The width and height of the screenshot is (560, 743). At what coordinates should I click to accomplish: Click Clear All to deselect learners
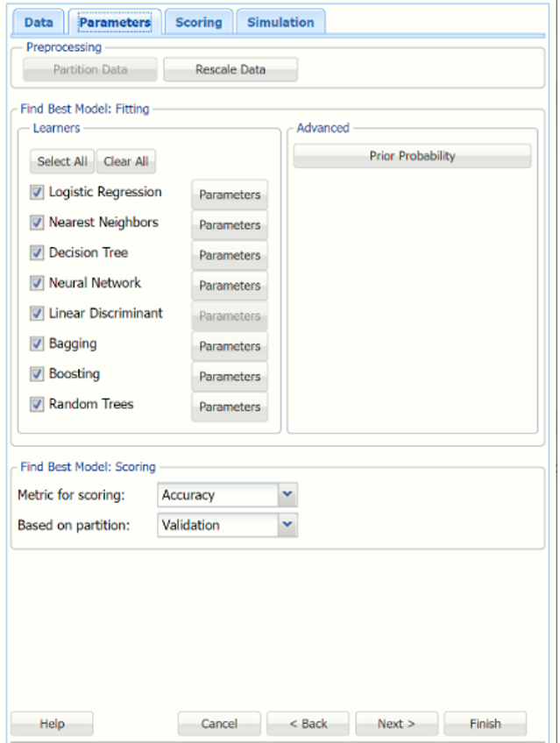point(126,161)
